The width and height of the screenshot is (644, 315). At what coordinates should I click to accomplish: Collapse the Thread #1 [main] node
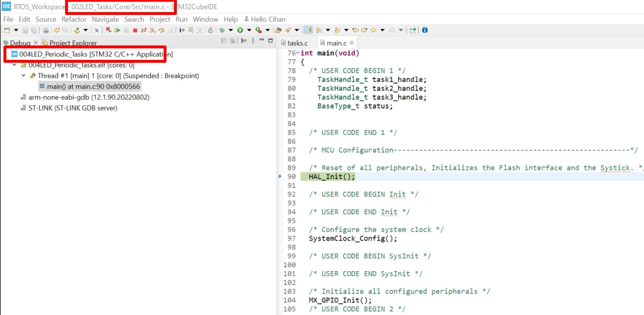[23, 76]
